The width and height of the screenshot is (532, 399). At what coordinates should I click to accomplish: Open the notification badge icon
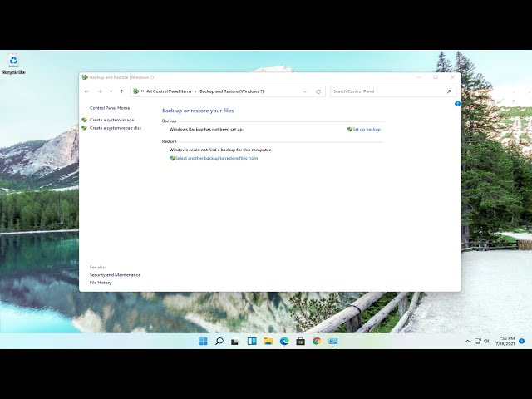pyautogui.click(x=522, y=341)
